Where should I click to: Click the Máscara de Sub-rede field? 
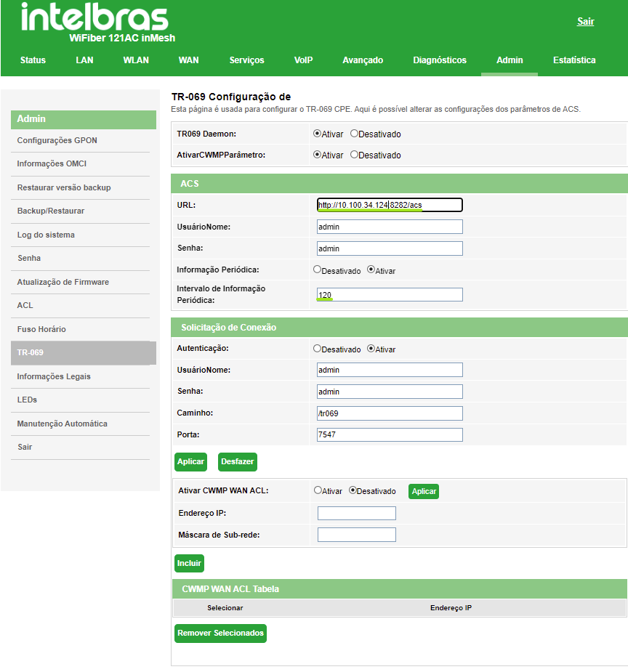click(357, 535)
